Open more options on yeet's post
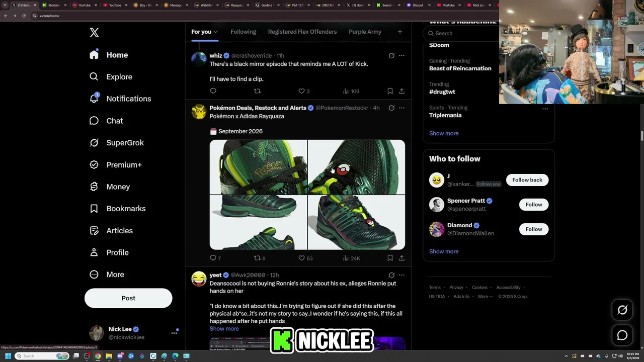Viewport: 644px width, 362px height. (401, 275)
